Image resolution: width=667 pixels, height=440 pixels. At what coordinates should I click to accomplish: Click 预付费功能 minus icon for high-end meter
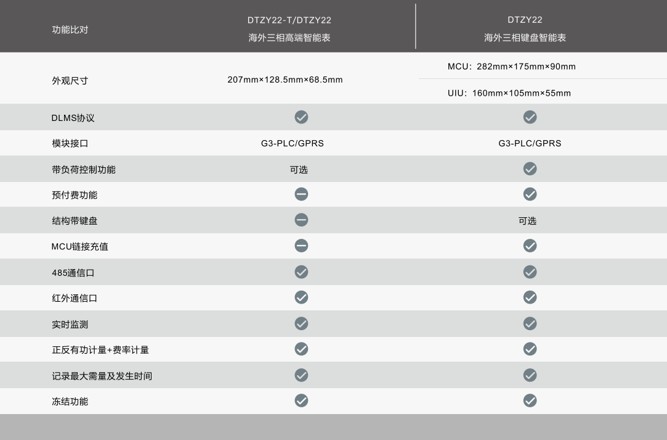tap(301, 194)
